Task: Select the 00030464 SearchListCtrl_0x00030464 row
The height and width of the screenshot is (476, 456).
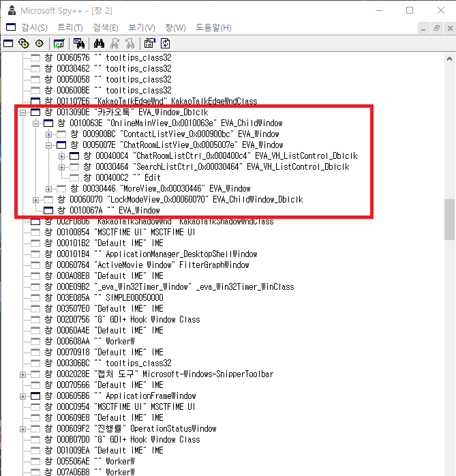Action: 216,166
